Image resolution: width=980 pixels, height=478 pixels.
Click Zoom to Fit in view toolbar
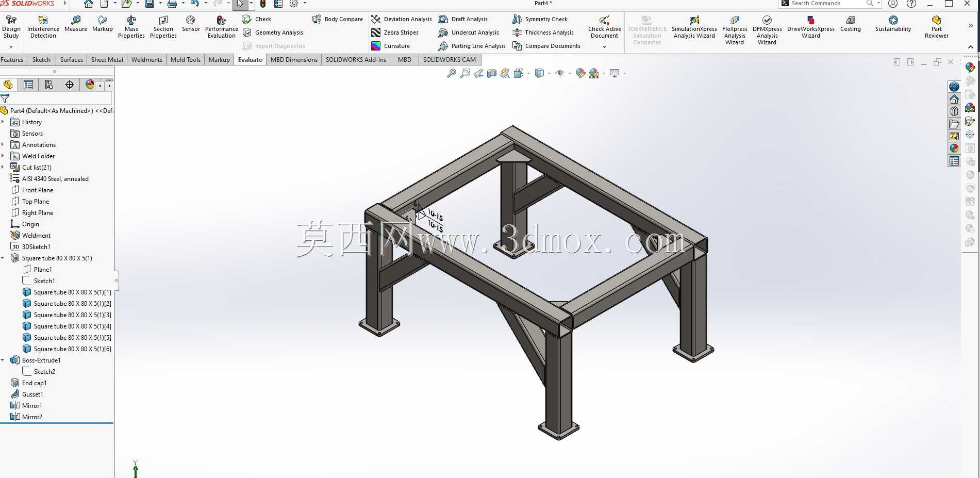pos(452,73)
